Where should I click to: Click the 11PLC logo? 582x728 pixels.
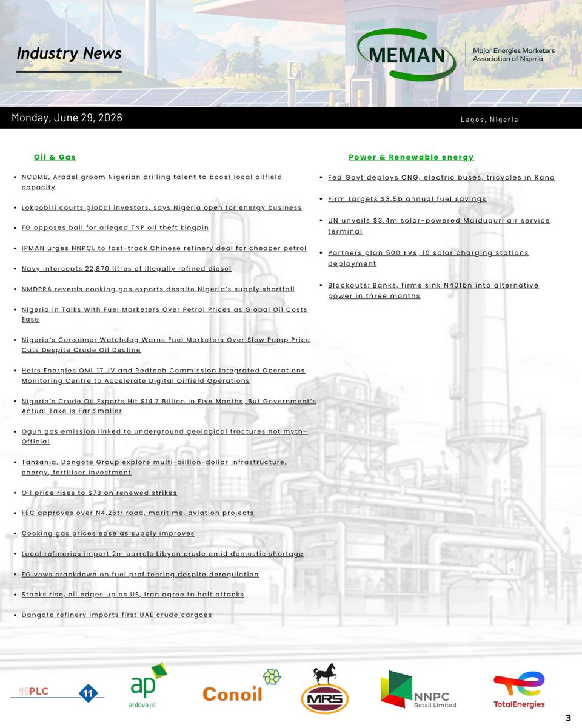(58, 692)
